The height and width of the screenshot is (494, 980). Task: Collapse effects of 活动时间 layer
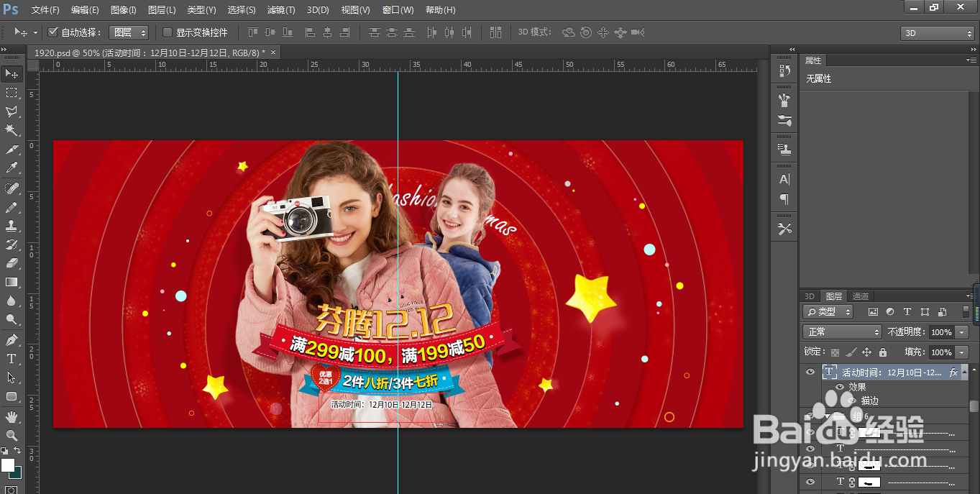(965, 372)
